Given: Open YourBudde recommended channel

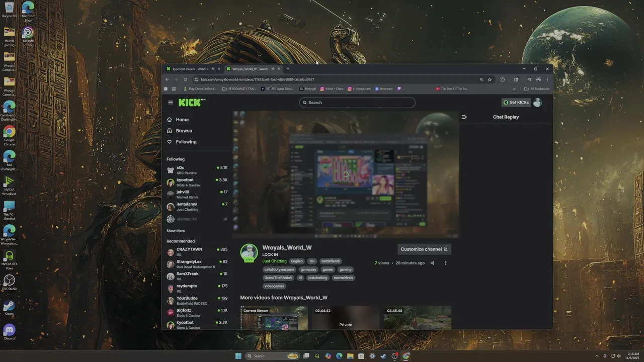Looking at the screenshot, I should (x=197, y=301).
